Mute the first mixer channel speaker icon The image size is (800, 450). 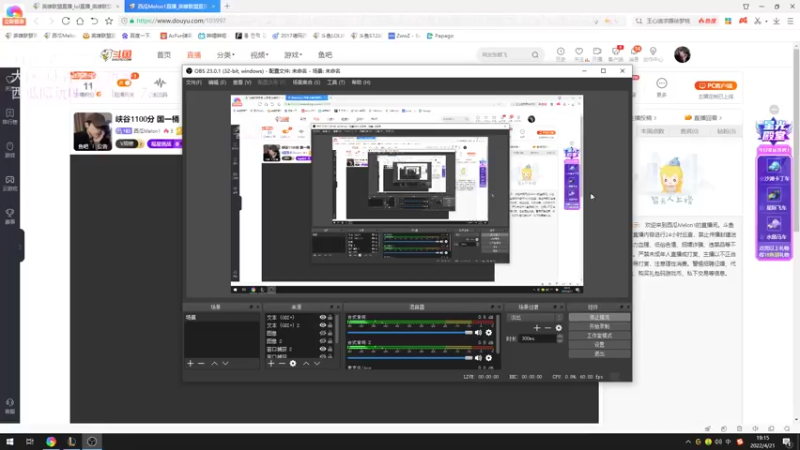click(x=478, y=333)
